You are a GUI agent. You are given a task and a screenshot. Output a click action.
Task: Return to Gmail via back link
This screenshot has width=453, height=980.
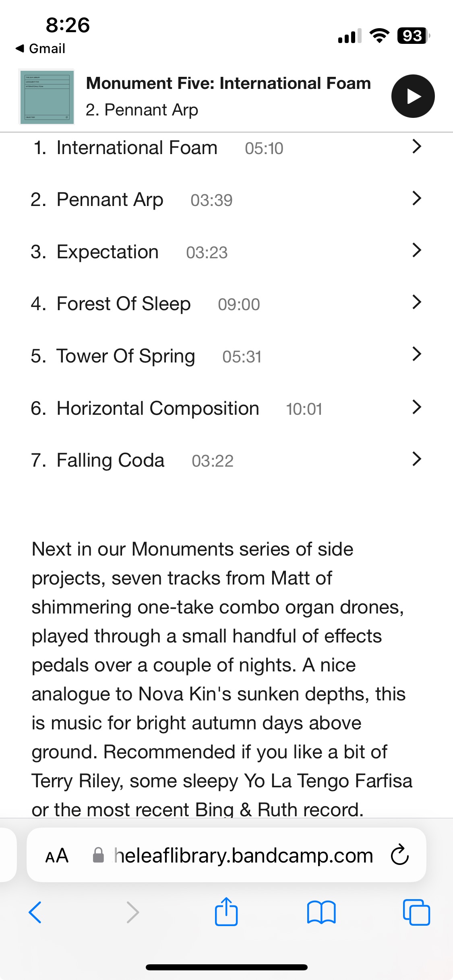[x=41, y=49]
